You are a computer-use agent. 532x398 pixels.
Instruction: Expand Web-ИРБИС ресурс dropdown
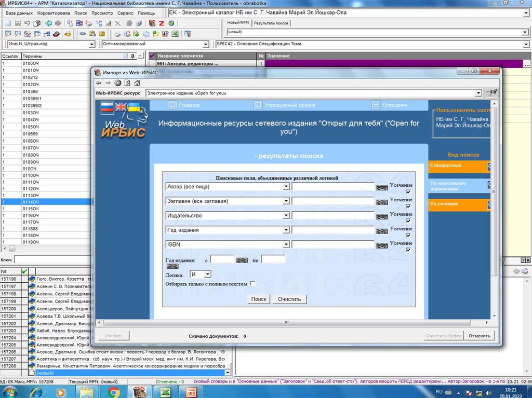(478, 93)
